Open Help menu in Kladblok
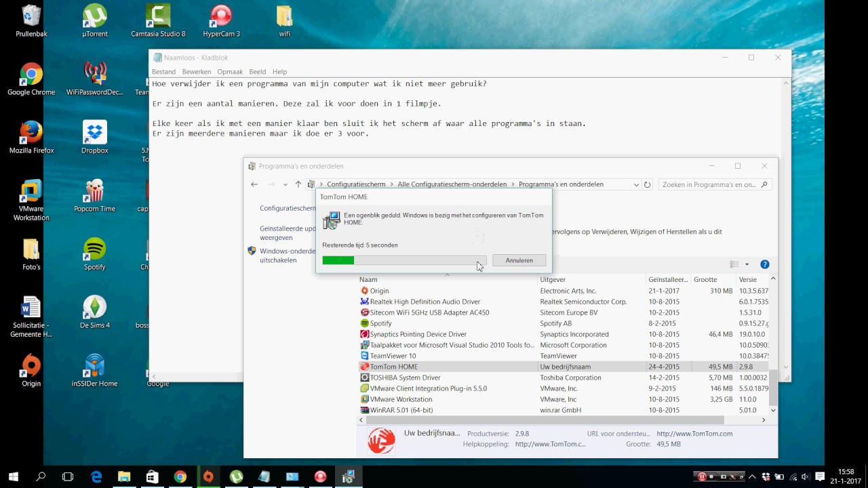 point(279,71)
